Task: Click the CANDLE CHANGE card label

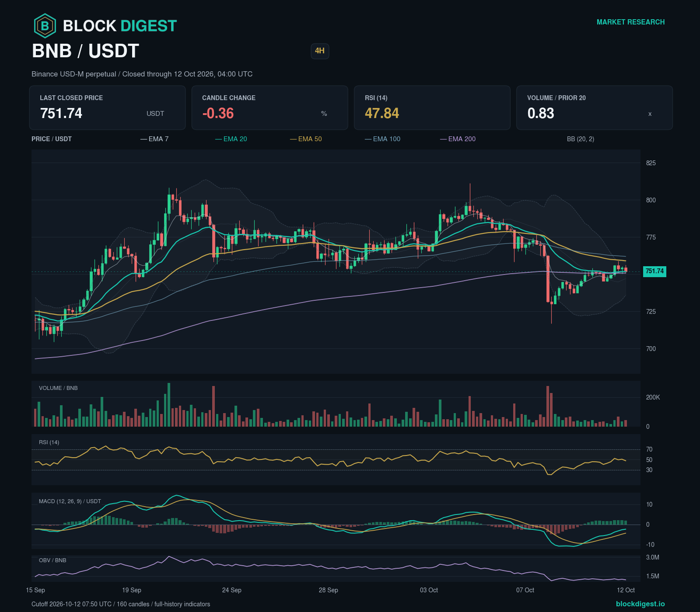Action: [229, 98]
